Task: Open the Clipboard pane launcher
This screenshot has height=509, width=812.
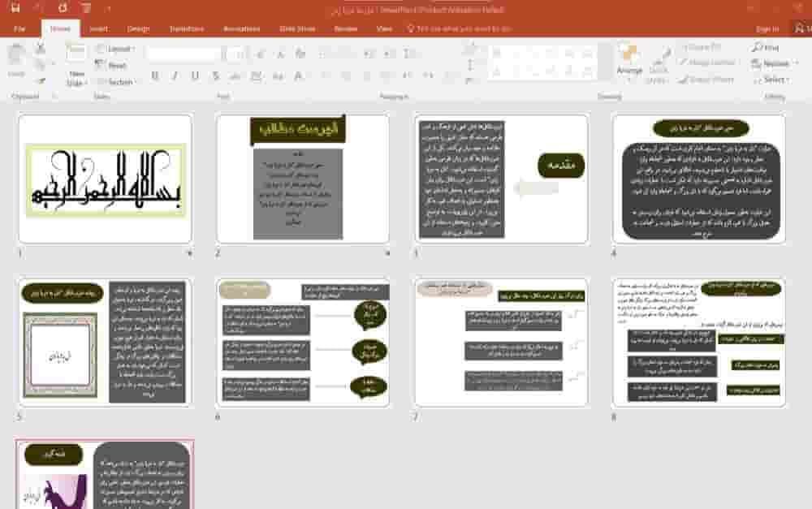Action: 54,97
